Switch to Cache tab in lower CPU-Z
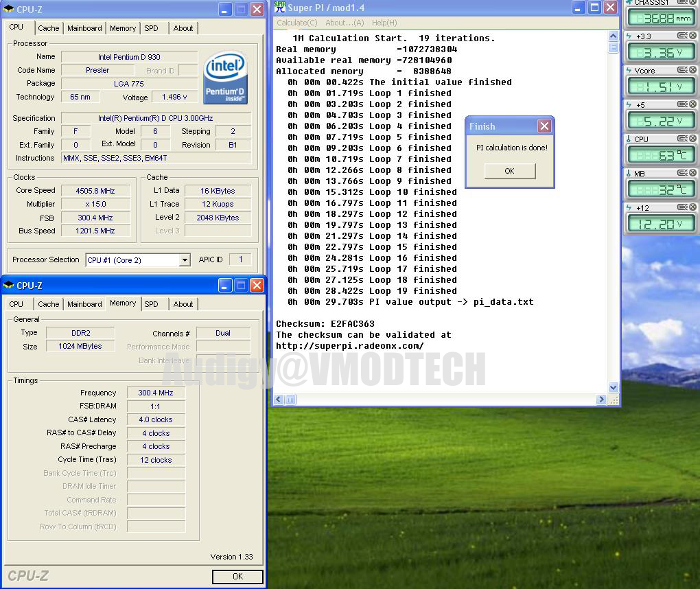 [x=49, y=304]
